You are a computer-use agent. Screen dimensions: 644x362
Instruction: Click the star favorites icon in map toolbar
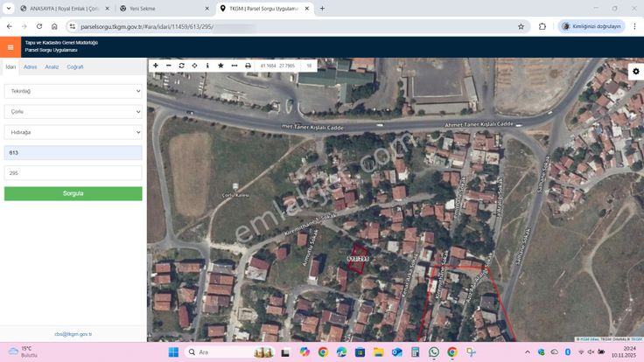[220, 66]
